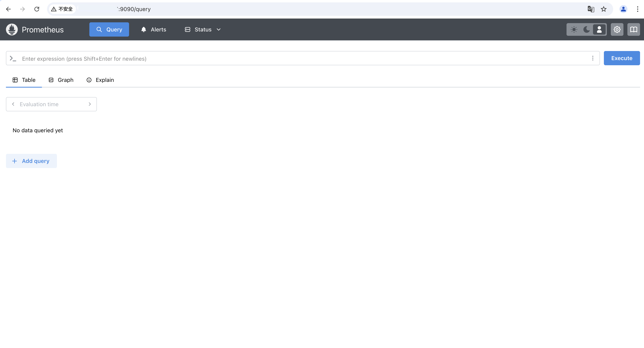This screenshot has height=348, width=644.
Task: Step evaluation time backward with left chevron
Action: click(13, 104)
